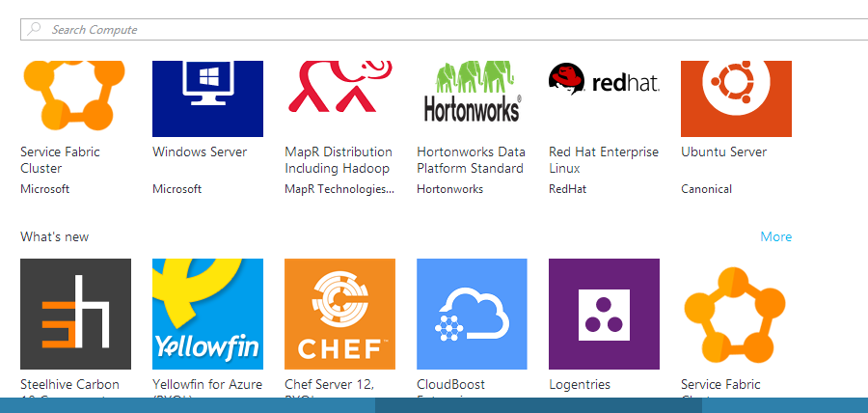Select the CloudBoost cloud icon tile
The height and width of the screenshot is (413, 868).
pyautogui.click(x=472, y=314)
